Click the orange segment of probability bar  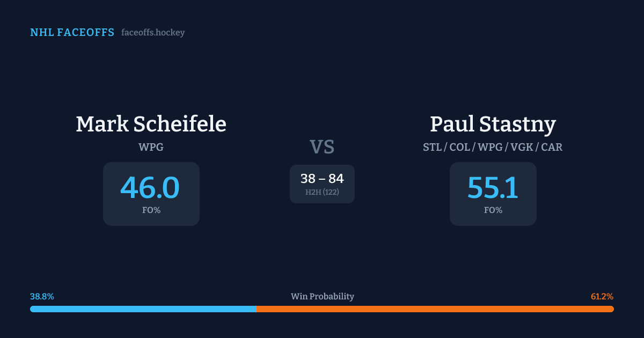tap(435, 309)
